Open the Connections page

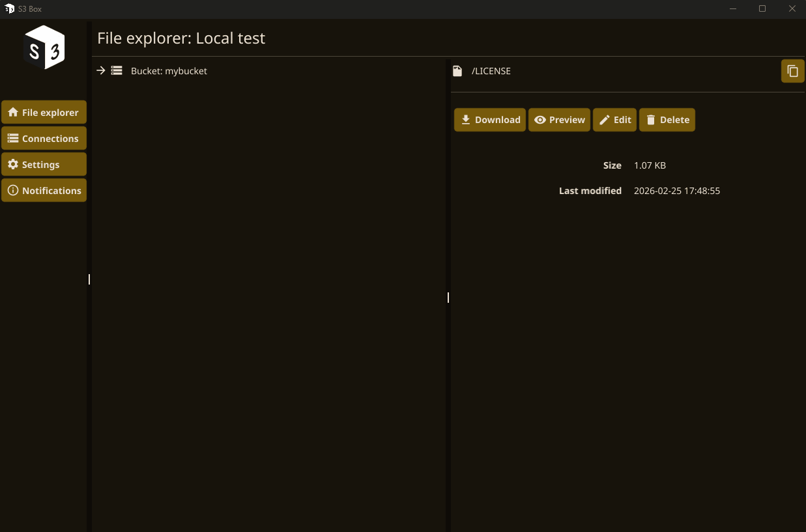(44, 138)
